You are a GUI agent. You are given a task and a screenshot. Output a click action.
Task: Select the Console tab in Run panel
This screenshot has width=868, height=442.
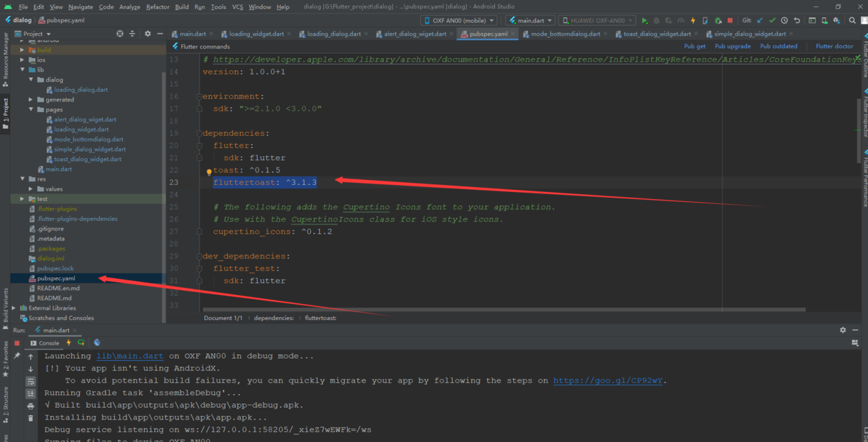pos(45,343)
